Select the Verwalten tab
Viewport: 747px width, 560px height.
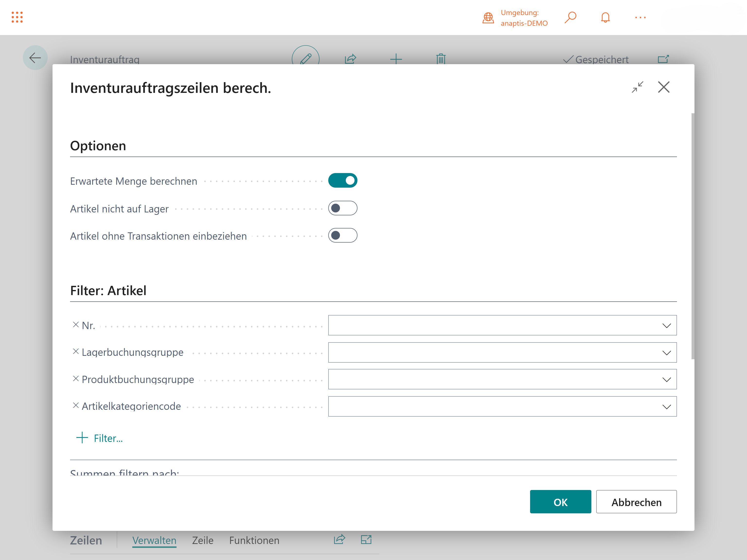pyautogui.click(x=154, y=540)
